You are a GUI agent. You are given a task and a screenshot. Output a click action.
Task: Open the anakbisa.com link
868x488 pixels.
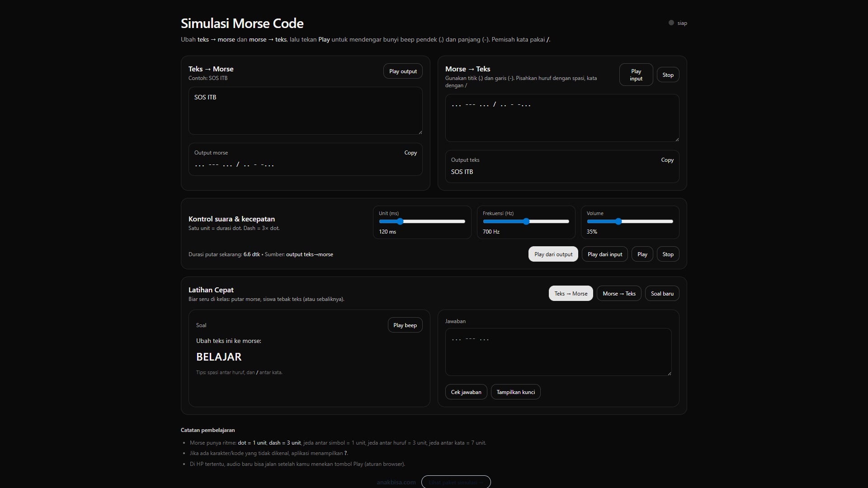point(396,482)
